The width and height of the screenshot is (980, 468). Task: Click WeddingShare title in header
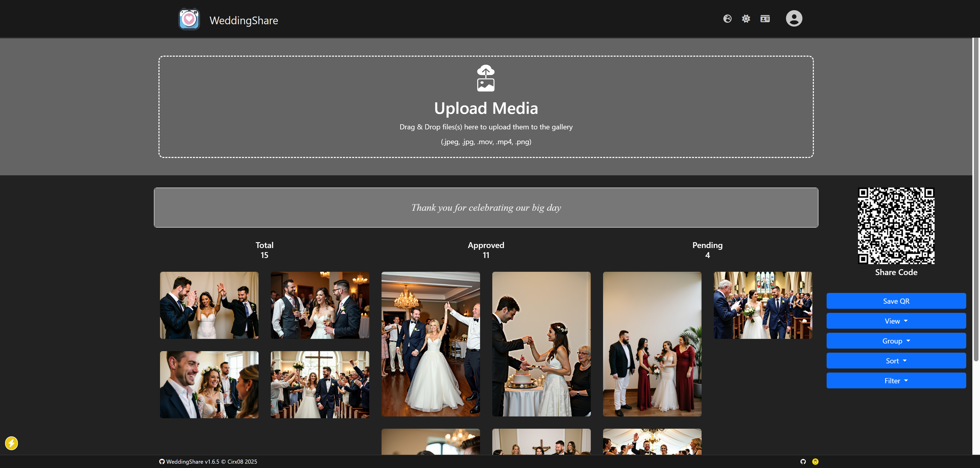pyautogui.click(x=243, y=21)
